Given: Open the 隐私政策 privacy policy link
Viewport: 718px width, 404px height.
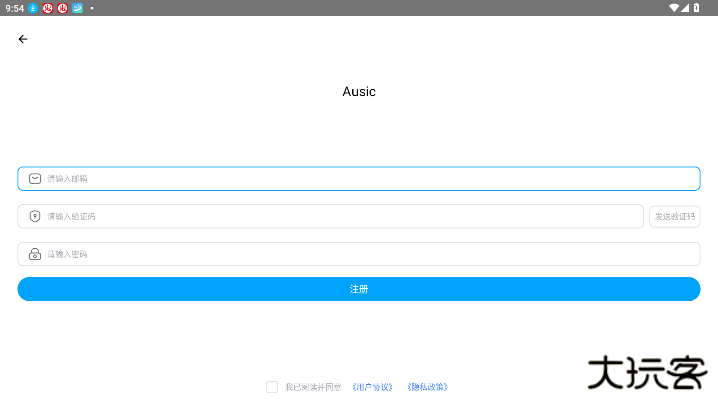Looking at the screenshot, I should [427, 387].
